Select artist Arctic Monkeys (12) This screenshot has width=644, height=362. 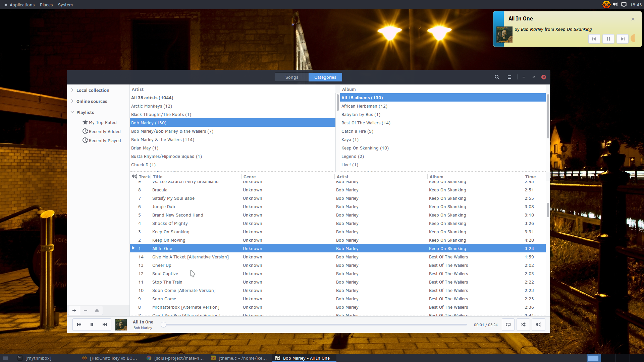[x=232, y=106]
